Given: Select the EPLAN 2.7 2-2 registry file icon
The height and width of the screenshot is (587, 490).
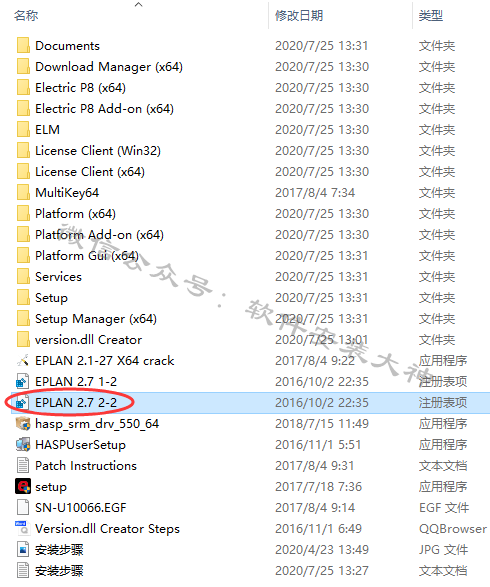Looking at the screenshot, I should [23, 402].
